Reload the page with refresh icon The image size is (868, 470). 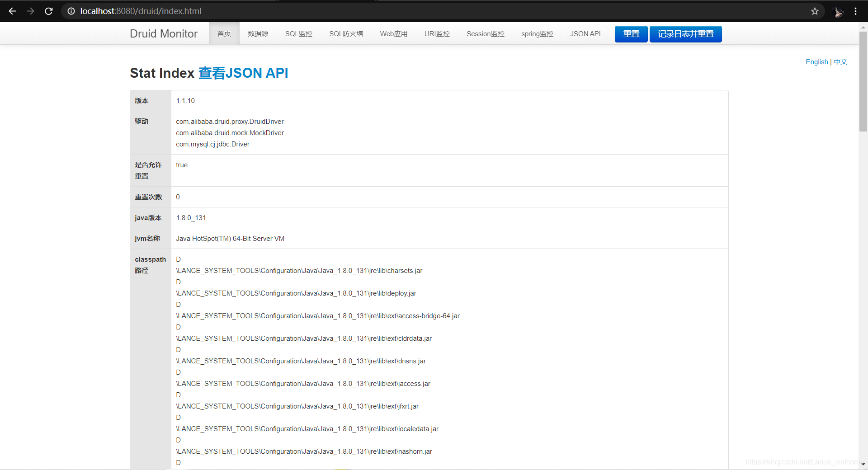(x=49, y=11)
